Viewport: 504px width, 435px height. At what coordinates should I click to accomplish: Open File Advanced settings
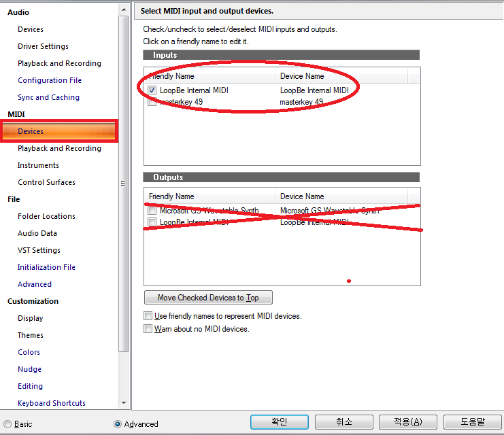pyautogui.click(x=35, y=284)
